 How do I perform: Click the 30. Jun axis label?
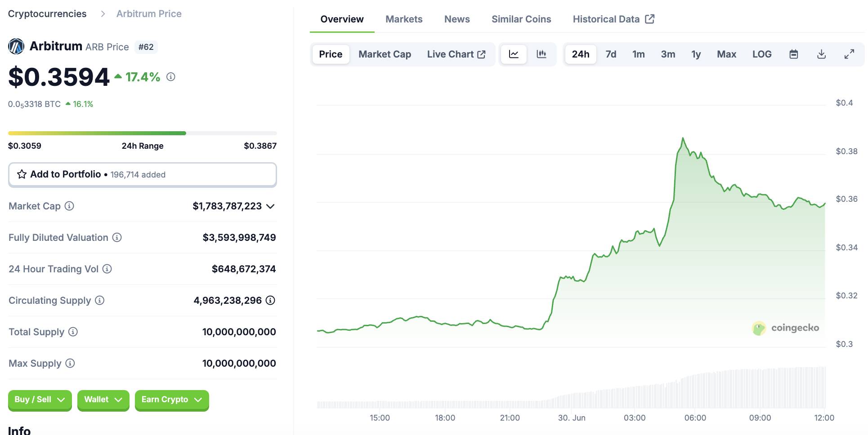click(x=572, y=418)
